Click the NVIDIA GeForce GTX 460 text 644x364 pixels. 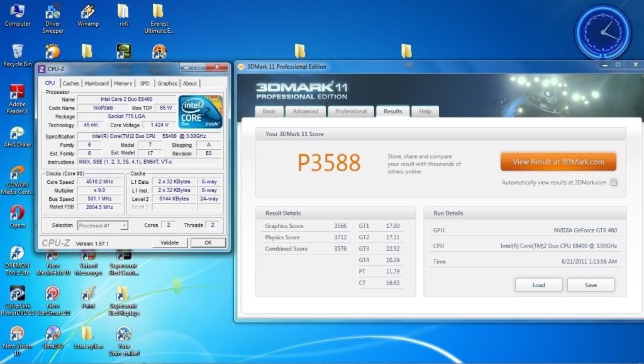(586, 230)
